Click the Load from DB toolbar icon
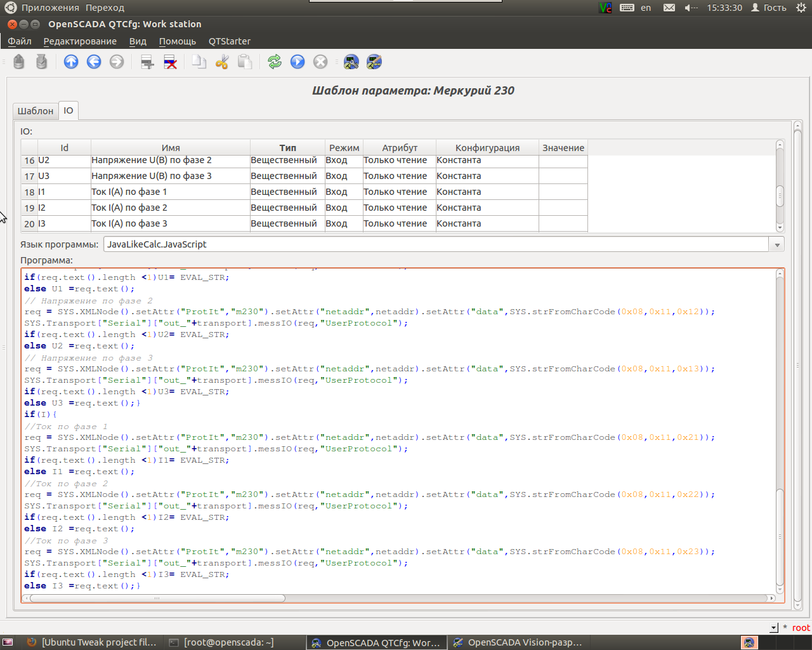Viewport: 812px width, 650px height. [19, 62]
